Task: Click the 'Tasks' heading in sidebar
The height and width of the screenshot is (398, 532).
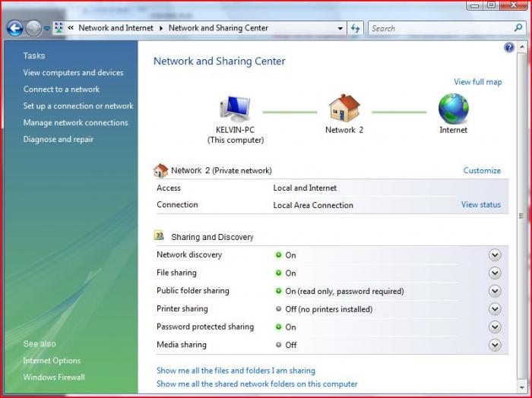Action: point(34,55)
